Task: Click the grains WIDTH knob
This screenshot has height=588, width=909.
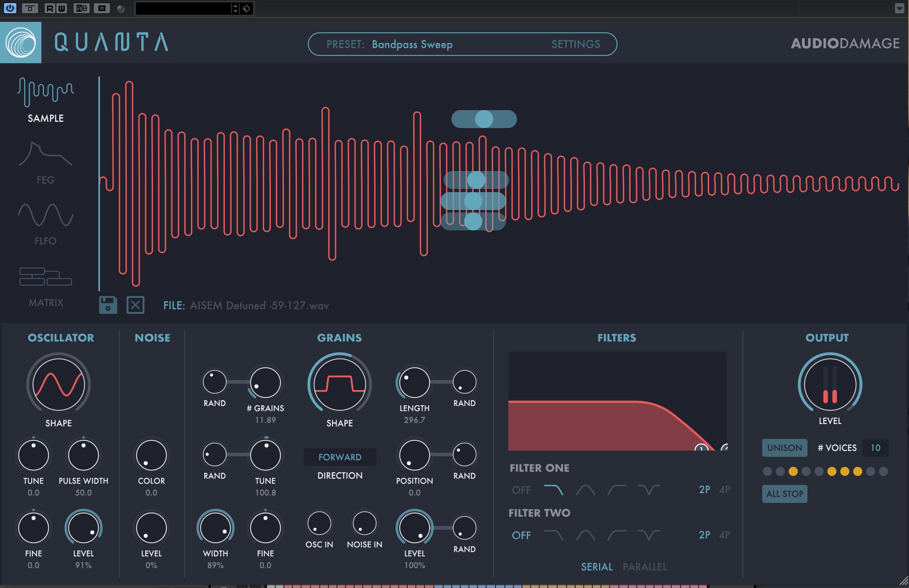Action: coord(216,528)
